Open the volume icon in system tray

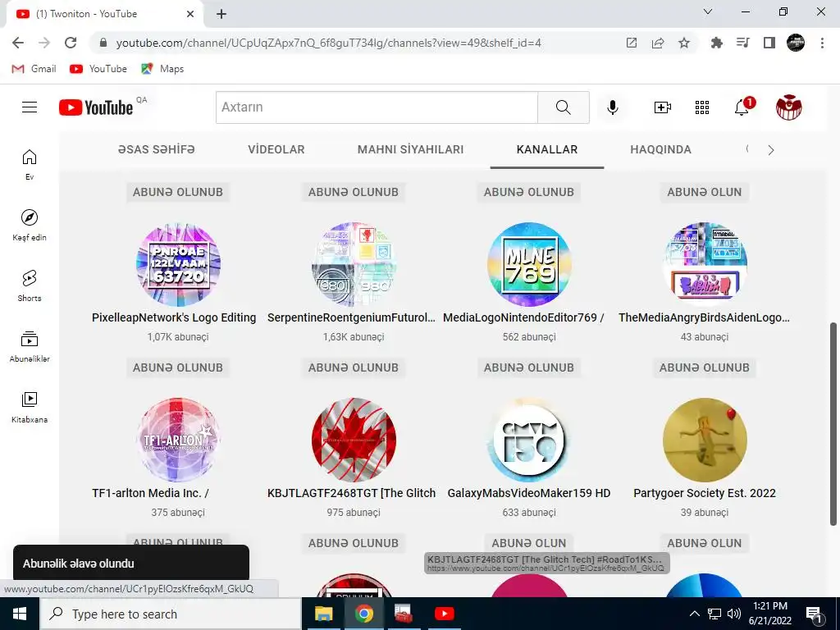tap(734, 614)
